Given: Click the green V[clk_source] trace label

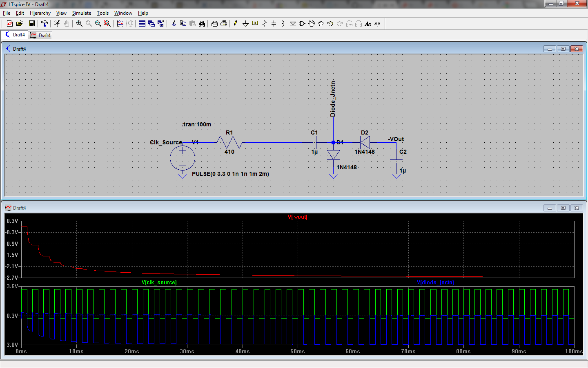Looking at the screenshot, I should [x=159, y=283].
